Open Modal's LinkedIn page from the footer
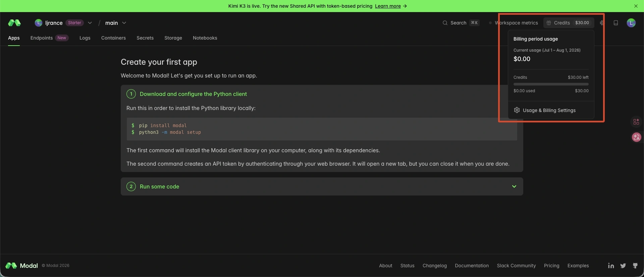 click(x=611, y=266)
